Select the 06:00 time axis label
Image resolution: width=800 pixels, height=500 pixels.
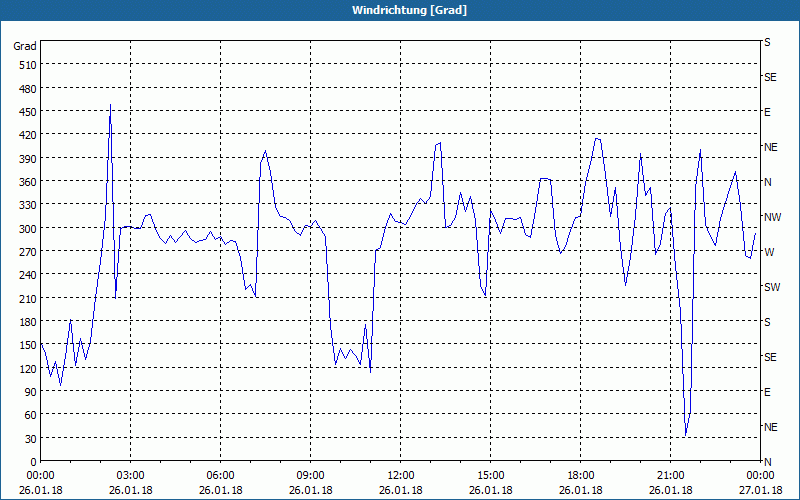(220, 476)
